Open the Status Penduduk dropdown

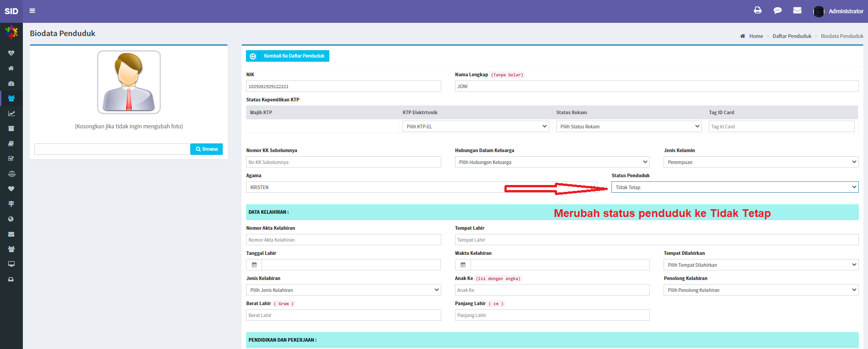click(x=735, y=187)
